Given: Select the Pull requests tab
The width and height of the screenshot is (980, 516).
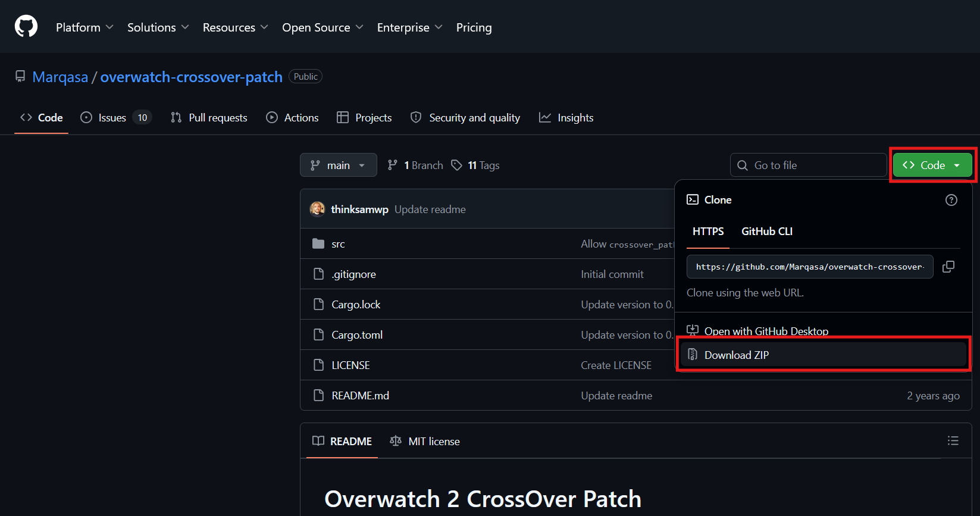Looking at the screenshot, I should click(209, 118).
